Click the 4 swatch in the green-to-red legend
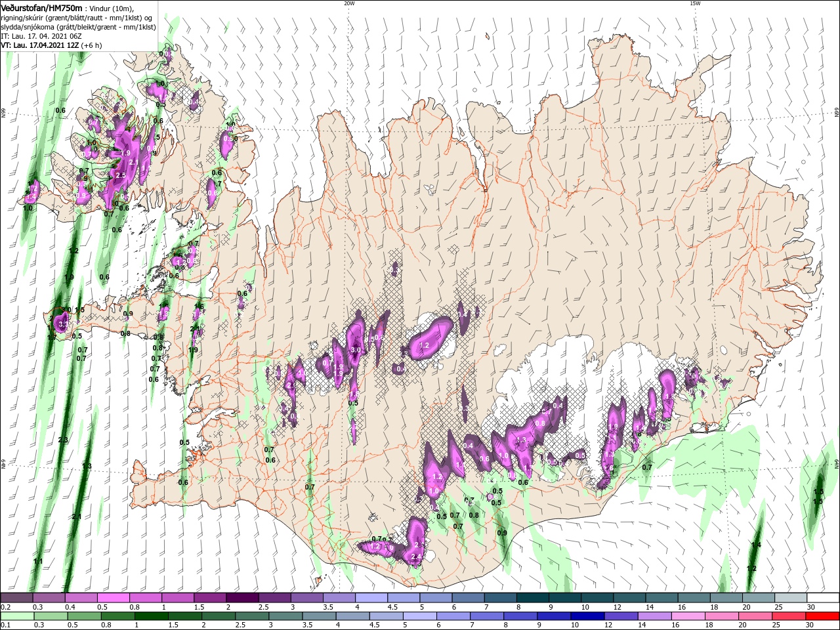Viewport: 840px width, 630px height. tap(352, 616)
